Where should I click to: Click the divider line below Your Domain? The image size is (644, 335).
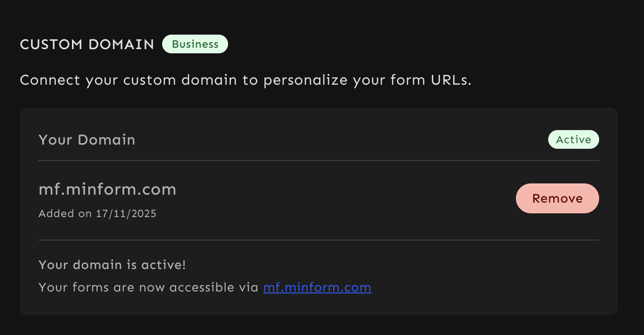tap(318, 160)
